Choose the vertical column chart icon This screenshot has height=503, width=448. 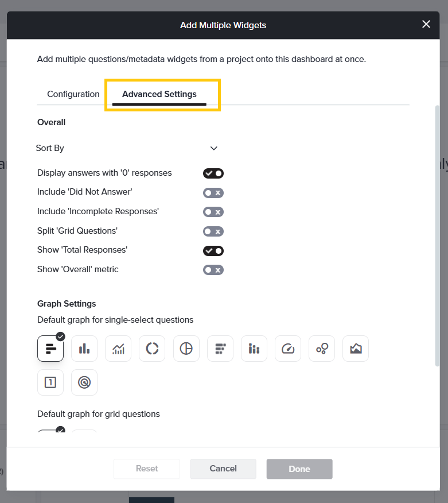(x=84, y=349)
